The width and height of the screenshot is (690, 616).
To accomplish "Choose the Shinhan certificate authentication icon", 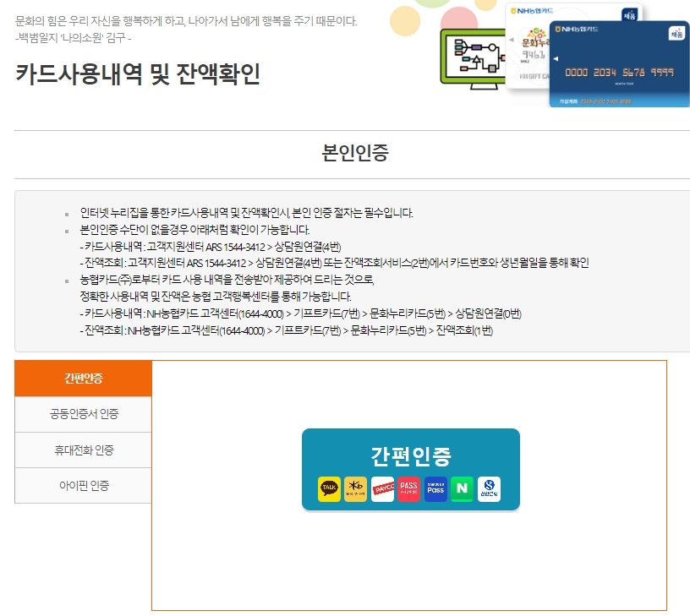I will [x=487, y=488].
